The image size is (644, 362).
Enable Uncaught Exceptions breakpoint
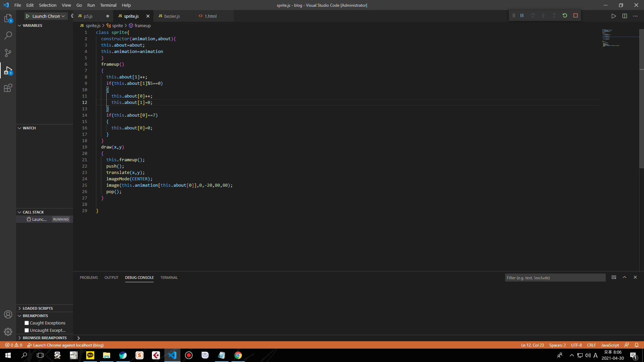27,330
